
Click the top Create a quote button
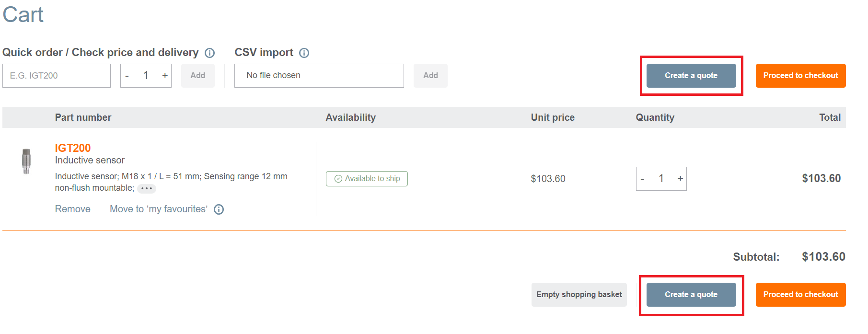pyautogui.click(x=691, y=76)
